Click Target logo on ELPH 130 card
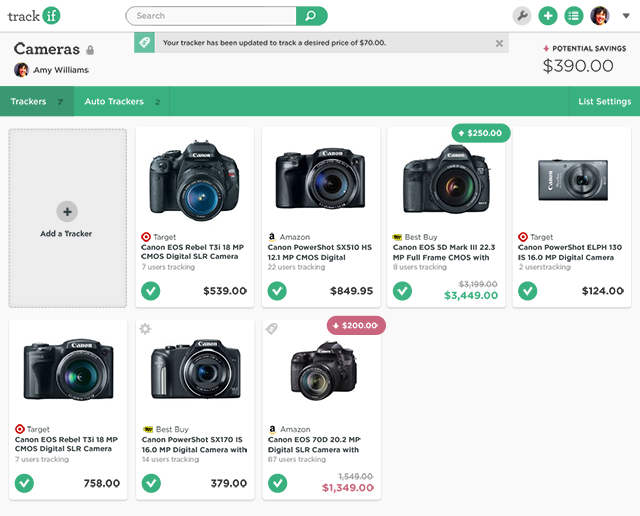 tap(523, 237)
